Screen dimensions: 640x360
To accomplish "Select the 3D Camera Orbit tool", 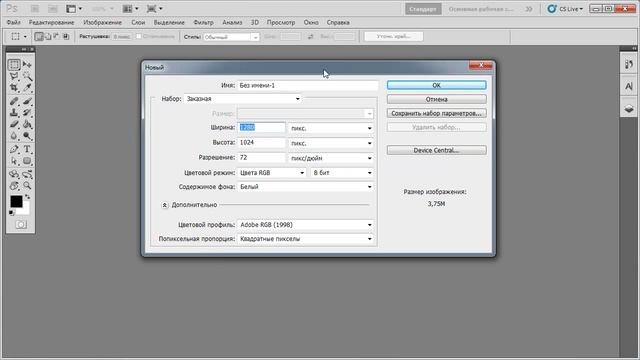I will [x=27, y=174].
